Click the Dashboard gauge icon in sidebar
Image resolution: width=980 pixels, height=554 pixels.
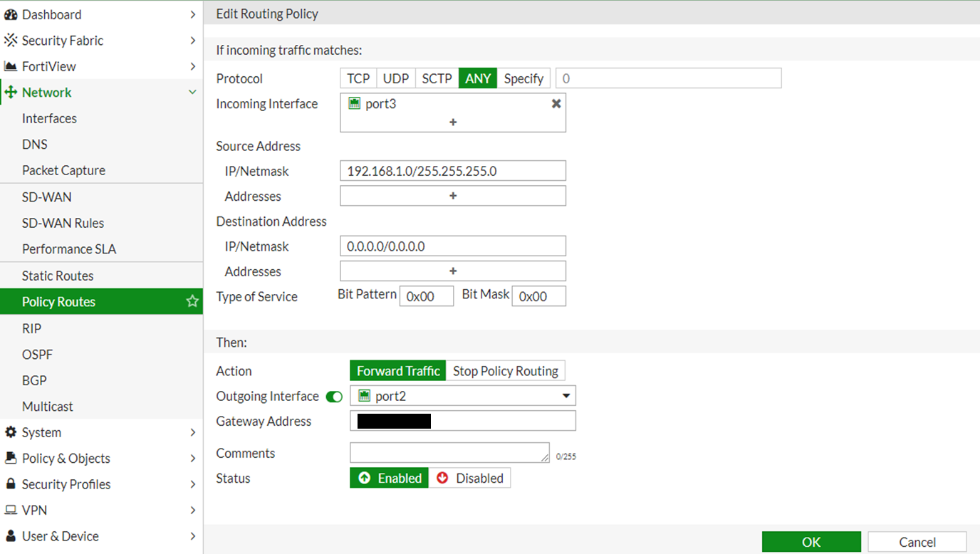pos(11,14)
